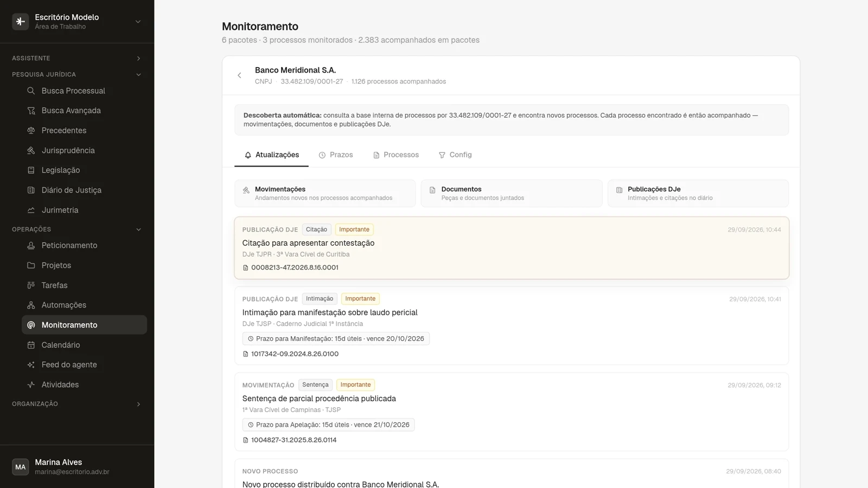868x488 pixels.
Task: Filter by Movimentações card
Action: pyautogui.click(x=325, y=194)
